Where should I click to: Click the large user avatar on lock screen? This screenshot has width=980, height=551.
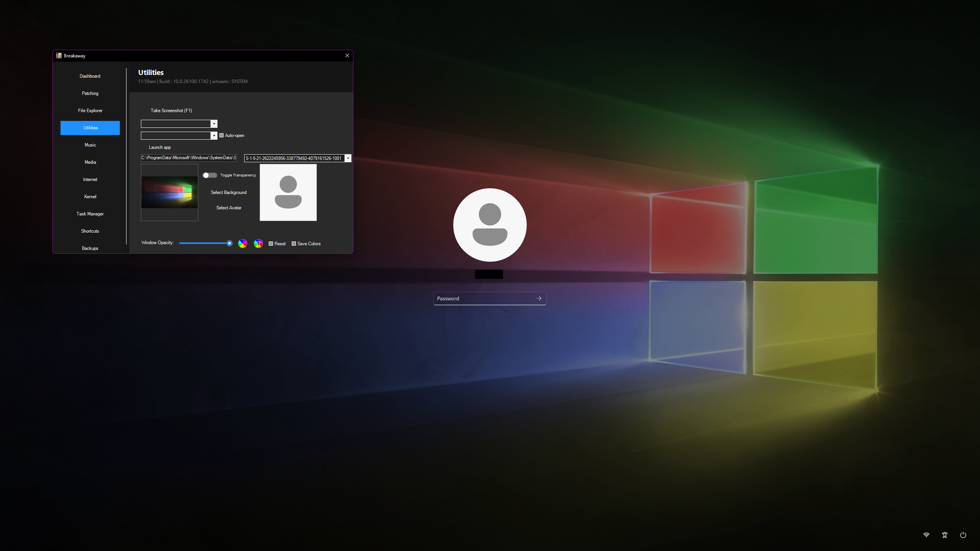pyautogui.click(x=490, y=225)
